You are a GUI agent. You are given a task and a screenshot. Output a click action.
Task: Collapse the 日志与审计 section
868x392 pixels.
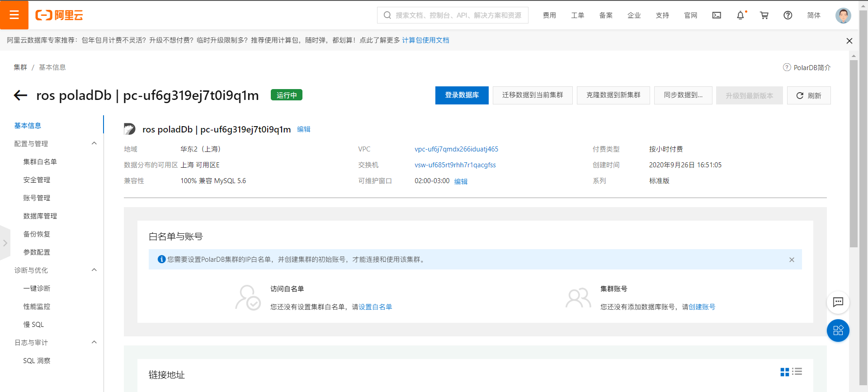[x=94, y=342]
